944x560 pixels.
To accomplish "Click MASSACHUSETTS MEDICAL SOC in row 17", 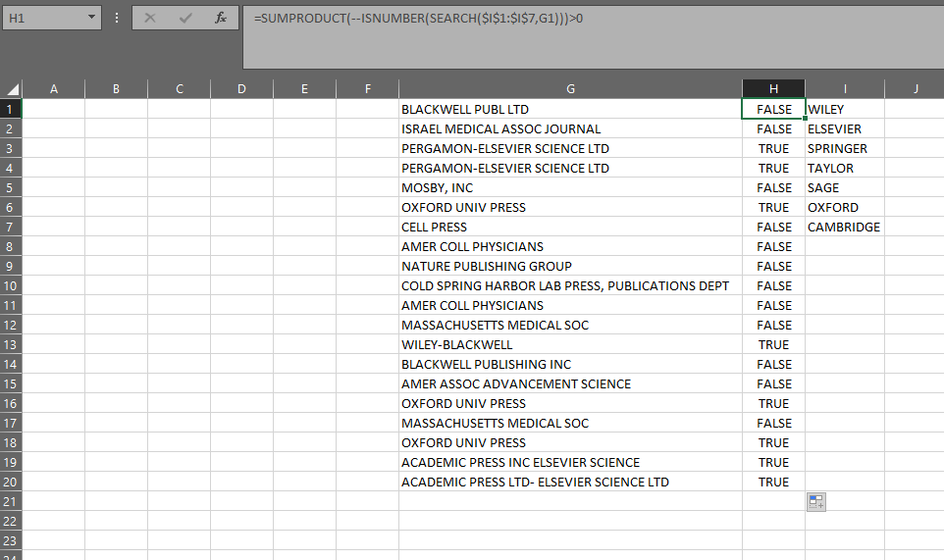I will click(x=570, y=423).
